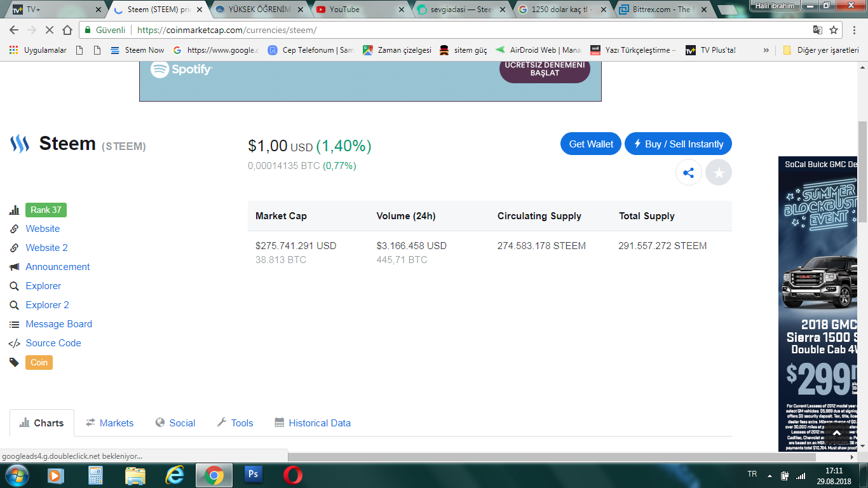Launch the media player from taskbar

pyautogui.click(x=56, y=475)
